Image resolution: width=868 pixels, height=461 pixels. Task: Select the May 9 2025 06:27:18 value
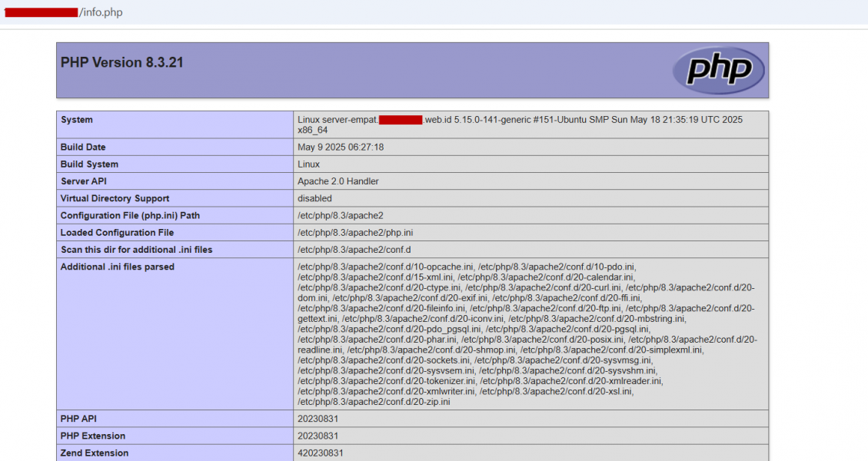(341, 148)
